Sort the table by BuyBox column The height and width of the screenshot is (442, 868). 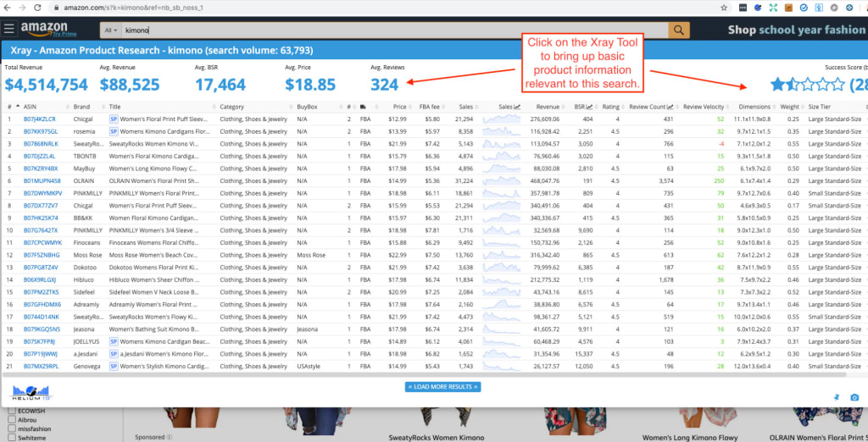(307, 107)
